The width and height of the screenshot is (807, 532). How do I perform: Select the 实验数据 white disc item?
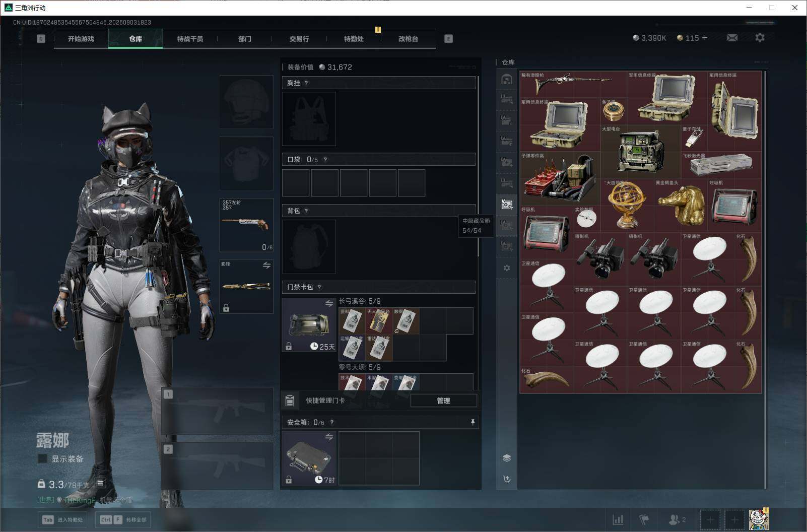pyautogui.click(x=586, y=219)
